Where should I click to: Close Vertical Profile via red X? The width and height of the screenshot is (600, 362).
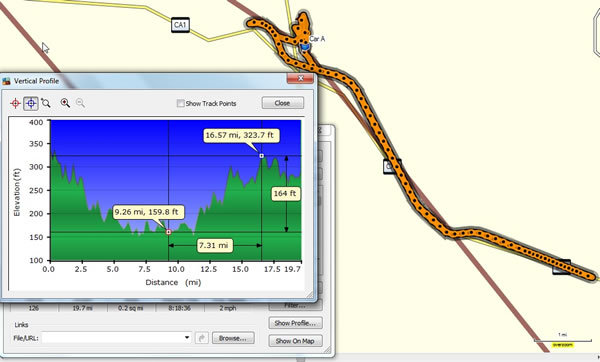(x=300, y=78)
